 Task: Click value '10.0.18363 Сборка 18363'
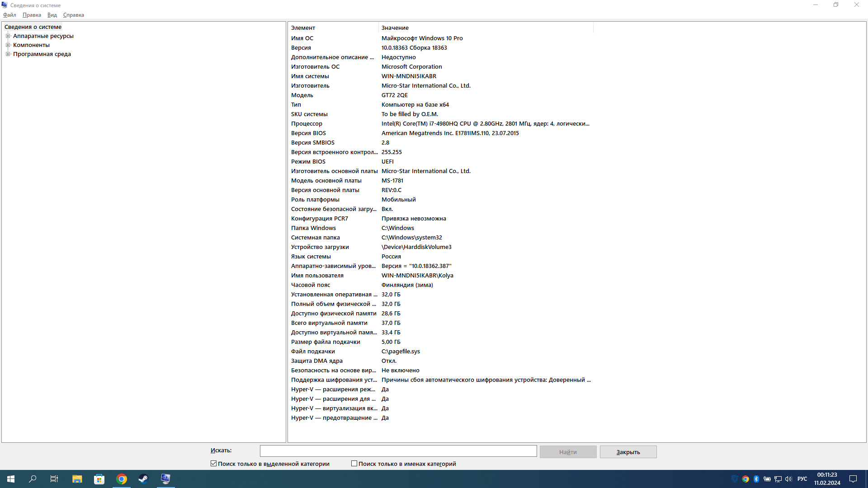tap(414, 48)
